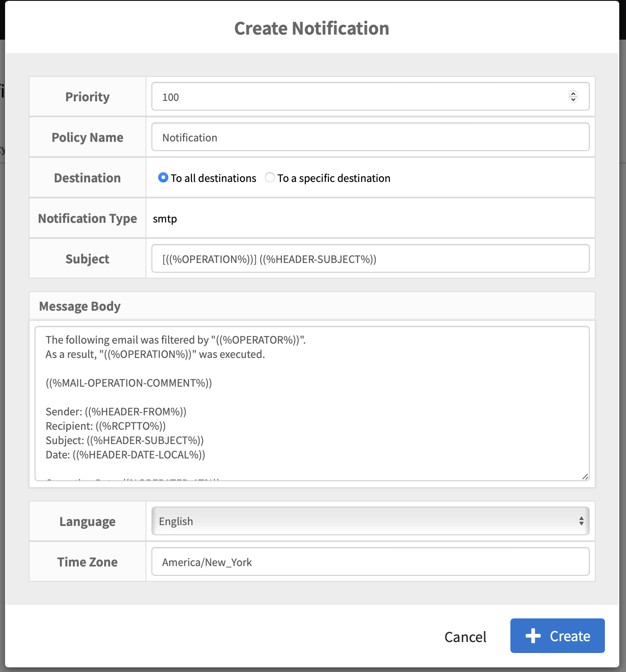Select the 'To all destinations' radio button

click(x=163, y=178)
